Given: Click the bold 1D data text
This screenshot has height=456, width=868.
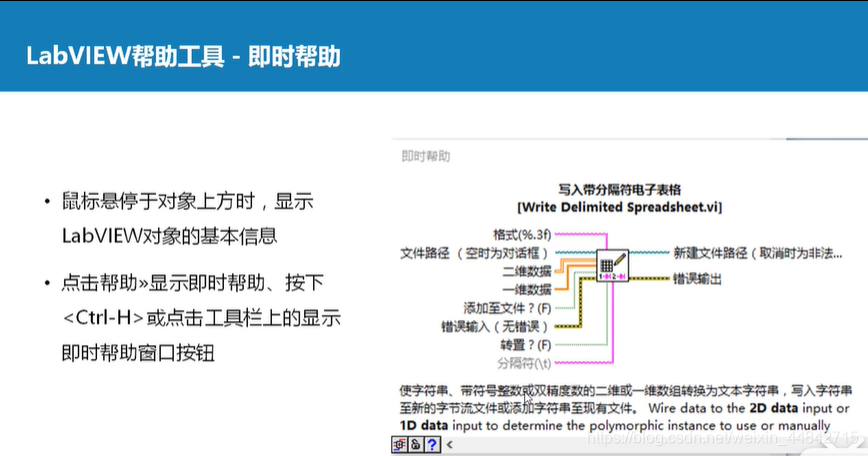Looking at the screenshot, I should point(424,426).
